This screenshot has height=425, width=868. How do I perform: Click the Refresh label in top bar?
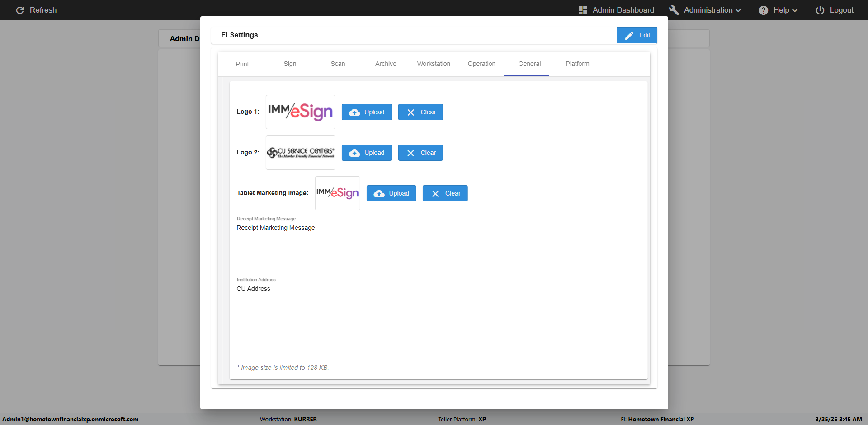coord(43,10)
